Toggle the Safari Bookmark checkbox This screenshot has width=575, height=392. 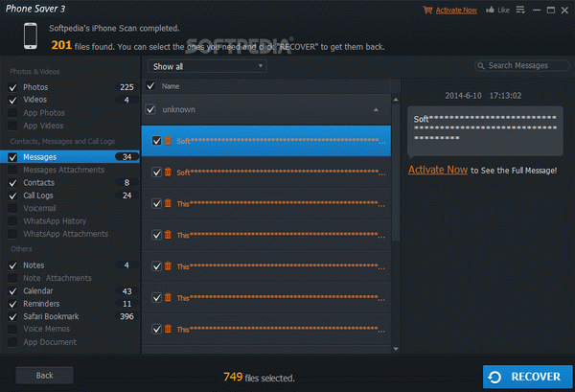[12, 316]
